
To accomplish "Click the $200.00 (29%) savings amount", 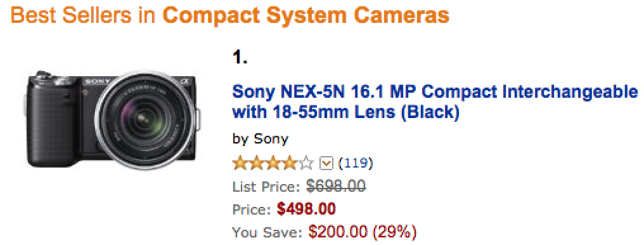I will click(x=363, y=232).
